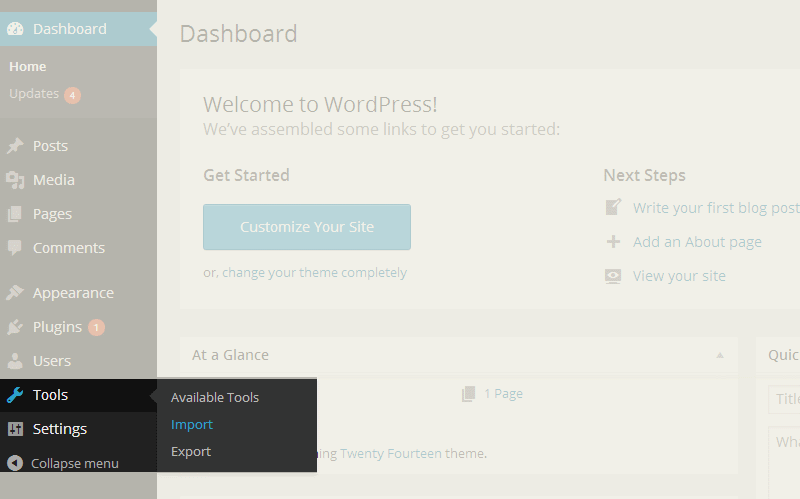The height and width of the screenshot is (499, 800).
Task: Click the Collapse menu arrow icon
Action: click(x=15, y=463)
